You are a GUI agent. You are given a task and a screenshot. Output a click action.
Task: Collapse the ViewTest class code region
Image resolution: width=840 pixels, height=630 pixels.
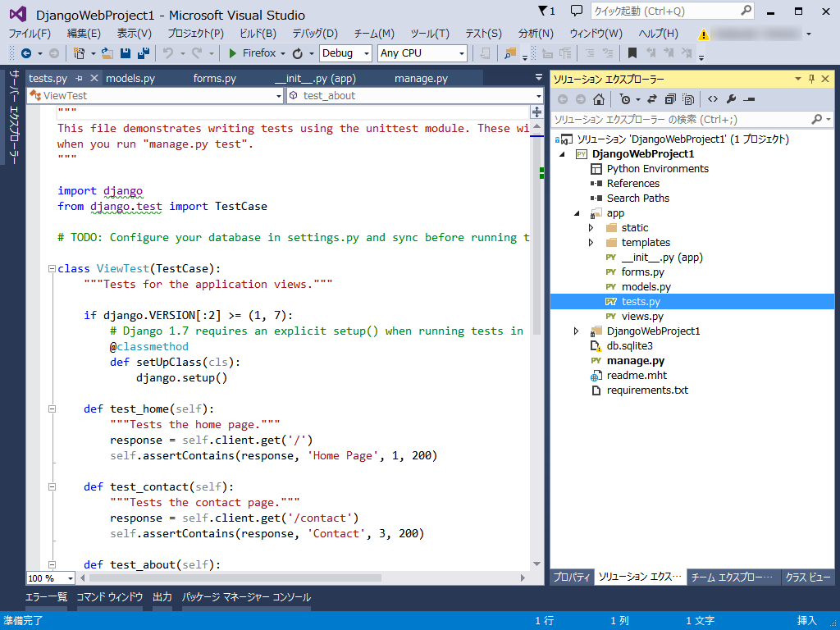click(52, 269)
